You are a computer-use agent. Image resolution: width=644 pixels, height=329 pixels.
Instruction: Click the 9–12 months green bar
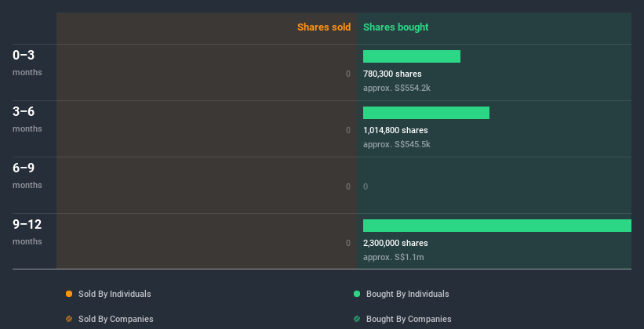tap(497, 226)
